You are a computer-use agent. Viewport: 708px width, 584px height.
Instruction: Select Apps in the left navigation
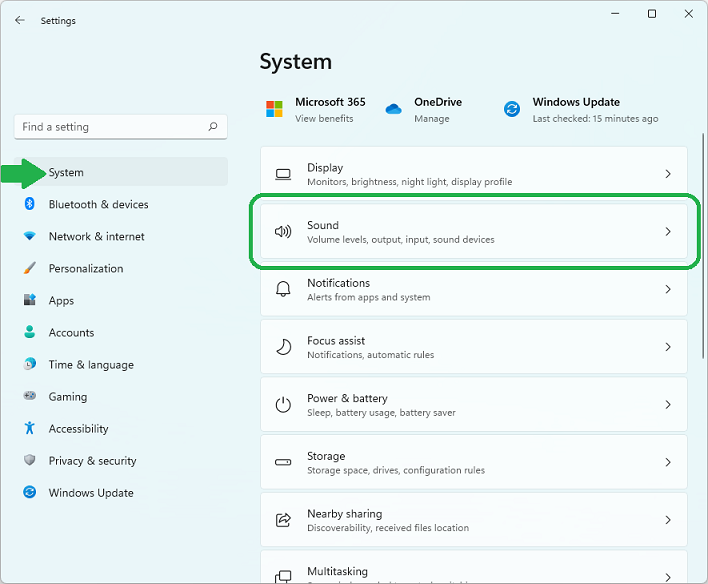[61, 301]
